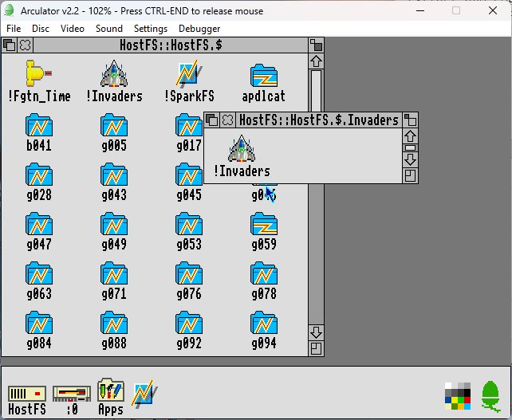
Task: Select the g076 folder
Action: (x=189, y=281)
